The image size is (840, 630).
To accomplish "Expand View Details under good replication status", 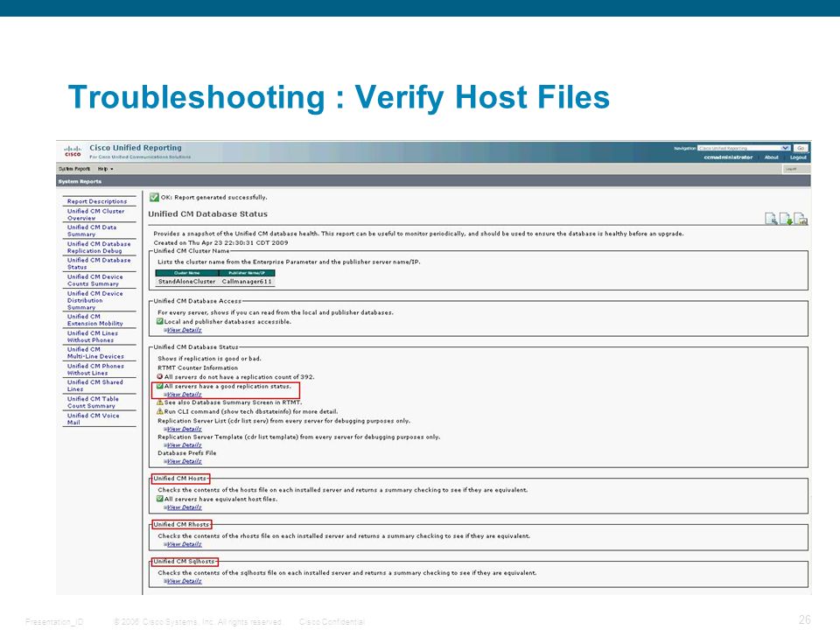I will [184, 395].
